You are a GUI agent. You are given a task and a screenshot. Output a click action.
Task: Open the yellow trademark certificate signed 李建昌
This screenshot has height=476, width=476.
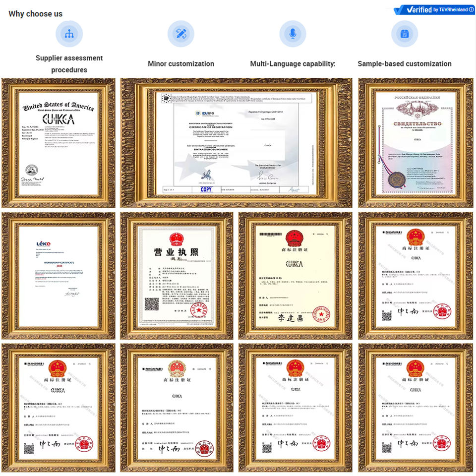pyautogui.click(x=296, y=276)
